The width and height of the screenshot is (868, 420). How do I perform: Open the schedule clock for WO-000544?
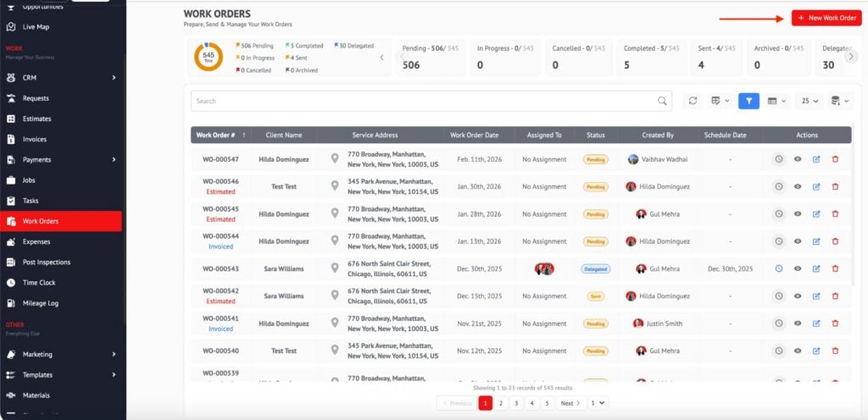779,241
